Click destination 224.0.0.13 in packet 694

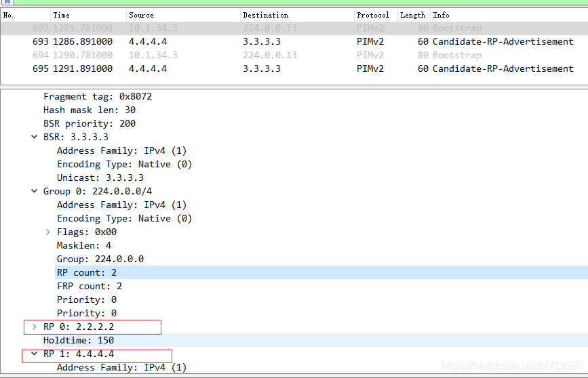click(x=270, y=55)
